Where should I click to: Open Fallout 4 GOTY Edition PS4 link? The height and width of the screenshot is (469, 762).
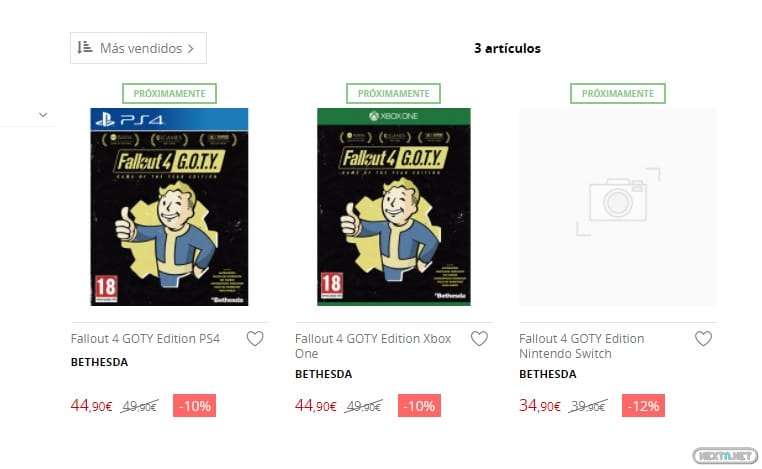point(145,339)
